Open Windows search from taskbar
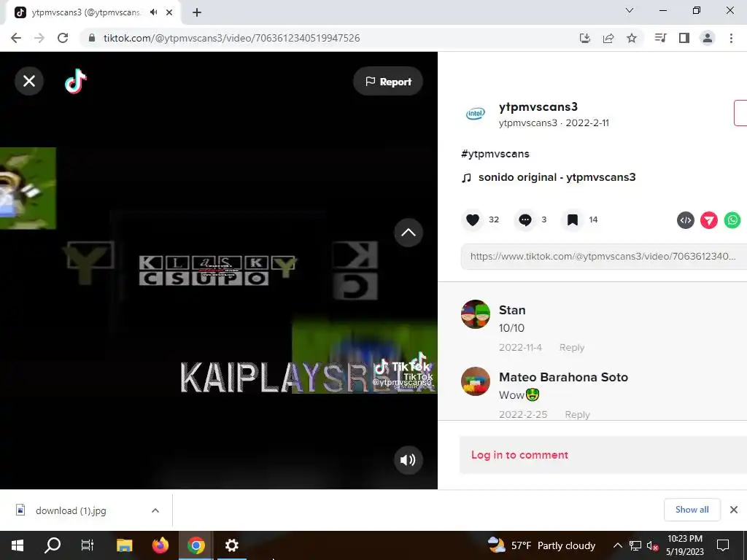The height and width of the screenshot is (560, 747). 53,545
